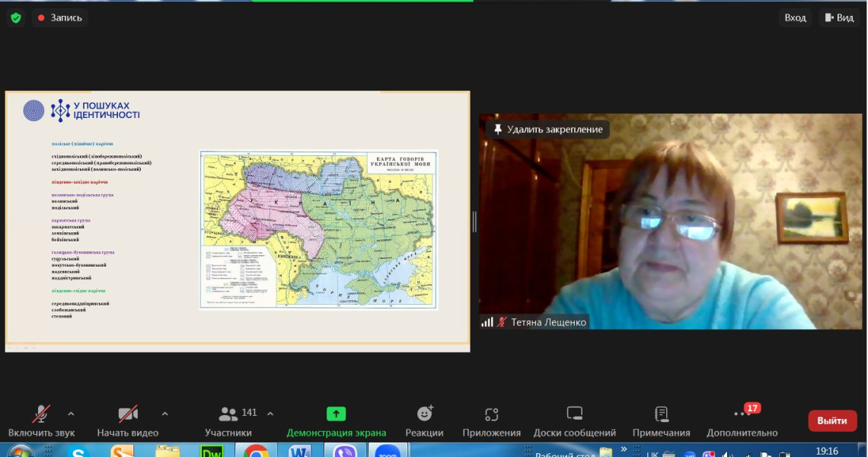
Task: Start video with the crossed camera icon
Action: click(x=128, y=414)
